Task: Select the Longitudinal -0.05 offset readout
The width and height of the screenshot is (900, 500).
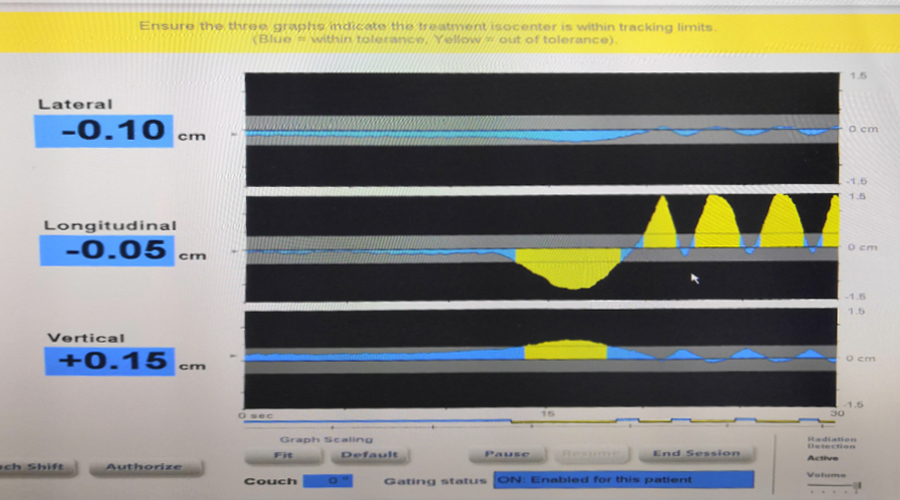Action: 104,250
